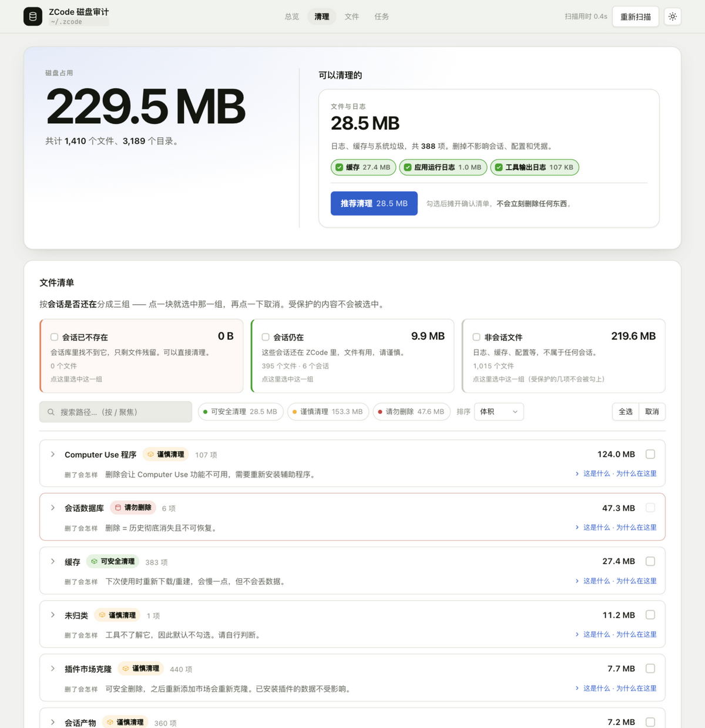This screenshot has height=728, width=705.
Task: Expand the 缓存 row chevron
Action: pyautogui.click(x=53, y=561)
